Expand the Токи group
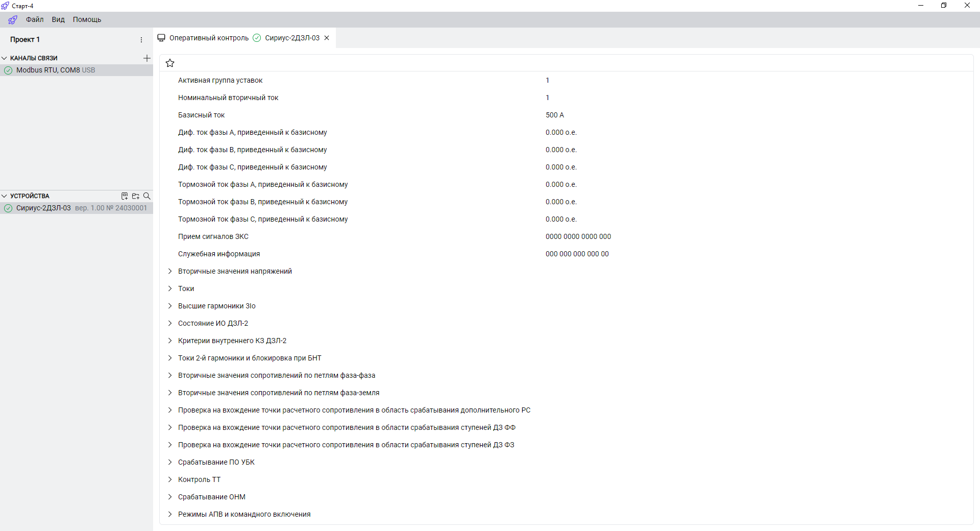The height and width of the screenshot is (531, 980). pos(170,288)
